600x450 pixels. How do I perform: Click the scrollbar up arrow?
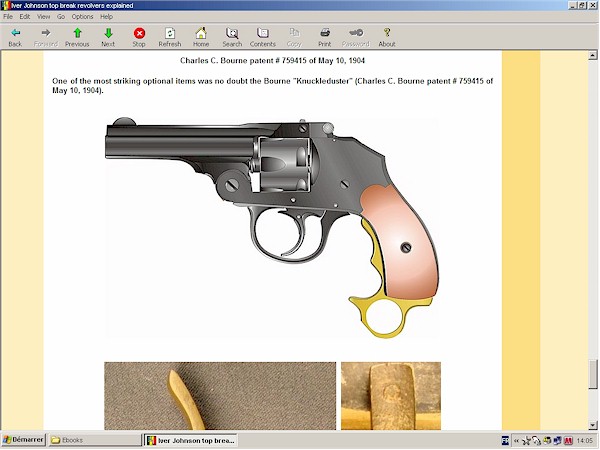[593, 55]
